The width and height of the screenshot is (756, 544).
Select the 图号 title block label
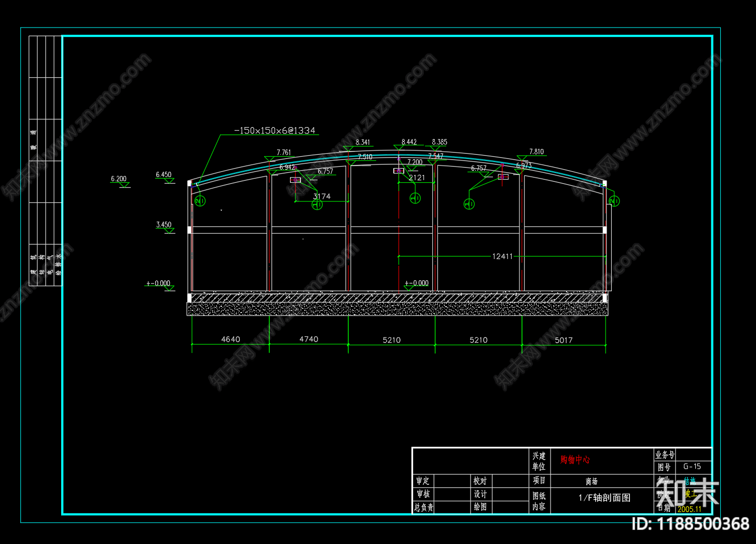[x=664, y=467]
